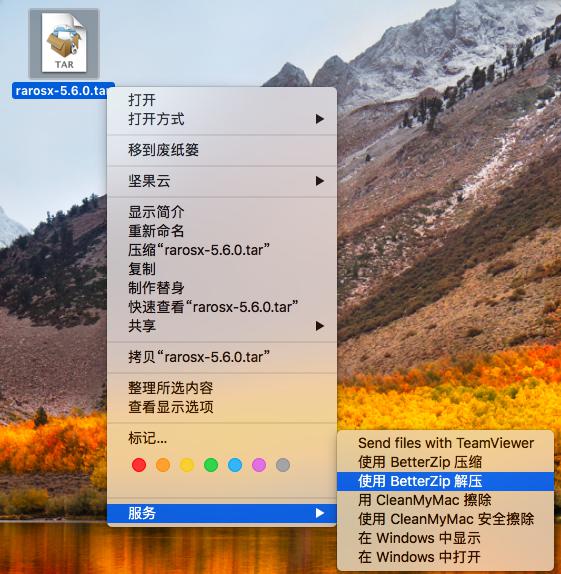Select 在 Windows 中显示 service
The image size is (561, 574).
click(x=445, y=538)
